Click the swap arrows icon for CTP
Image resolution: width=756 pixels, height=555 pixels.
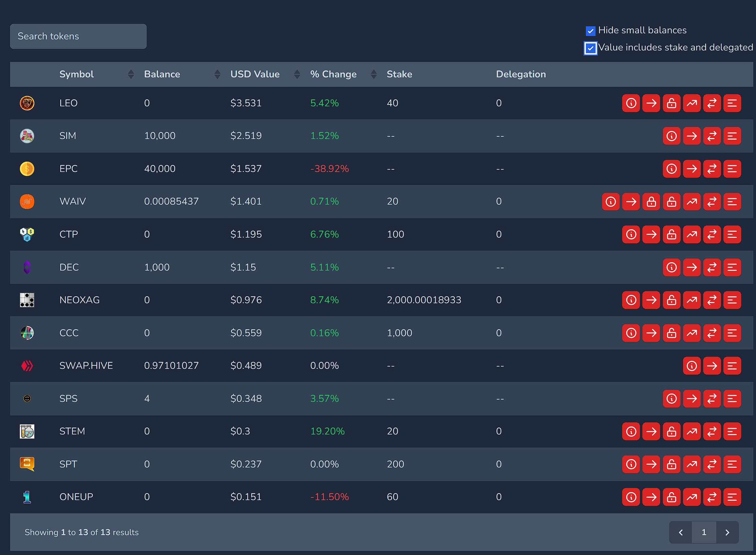[712, 234]
